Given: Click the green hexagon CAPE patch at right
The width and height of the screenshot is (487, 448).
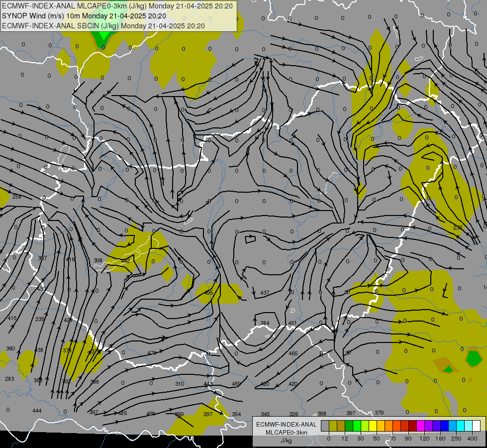Looking at the screenshot, I should [x=474, y=358].
